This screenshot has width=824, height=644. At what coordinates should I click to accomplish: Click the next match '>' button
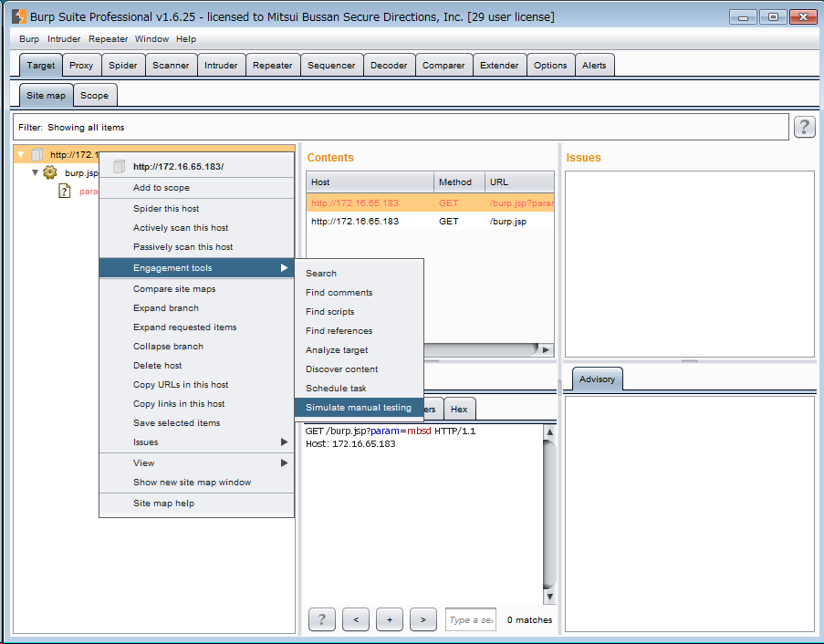(423, 619)
